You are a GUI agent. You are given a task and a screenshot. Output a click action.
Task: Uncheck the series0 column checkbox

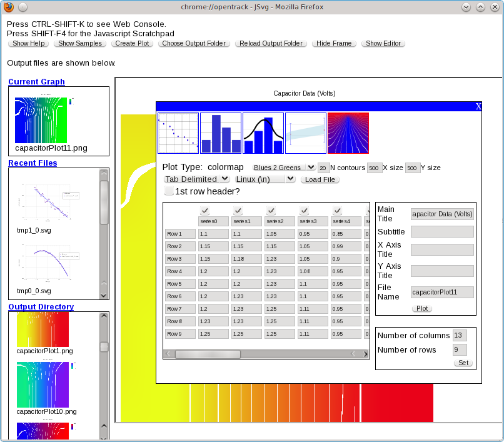pos(204,211)
